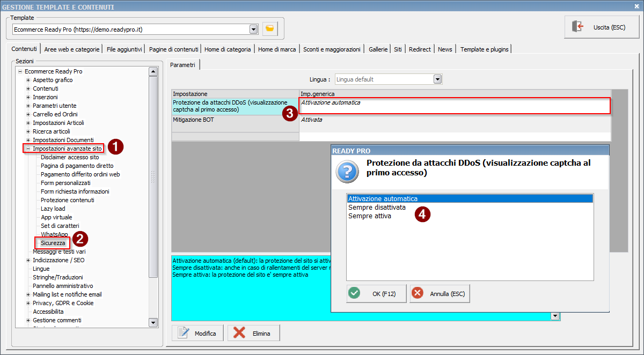Open the Template selection dropdown
Viewport: 644px width, 355px height.
[x=253, y=29]
